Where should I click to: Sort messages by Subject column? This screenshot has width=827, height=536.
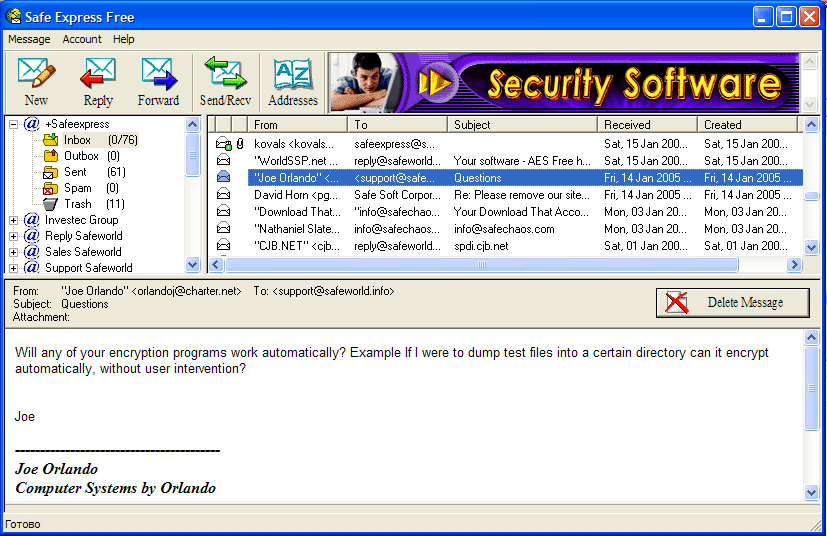coord(523,125)
